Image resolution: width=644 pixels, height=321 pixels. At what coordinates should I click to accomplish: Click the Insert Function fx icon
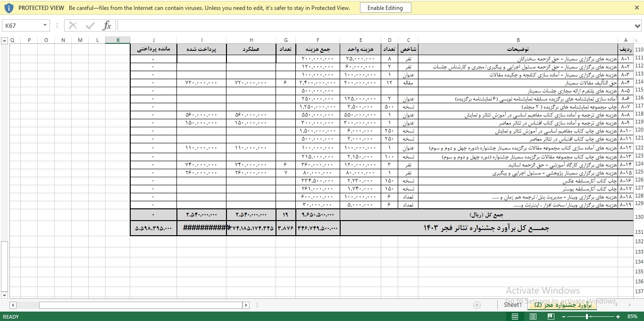pos(107,25)
